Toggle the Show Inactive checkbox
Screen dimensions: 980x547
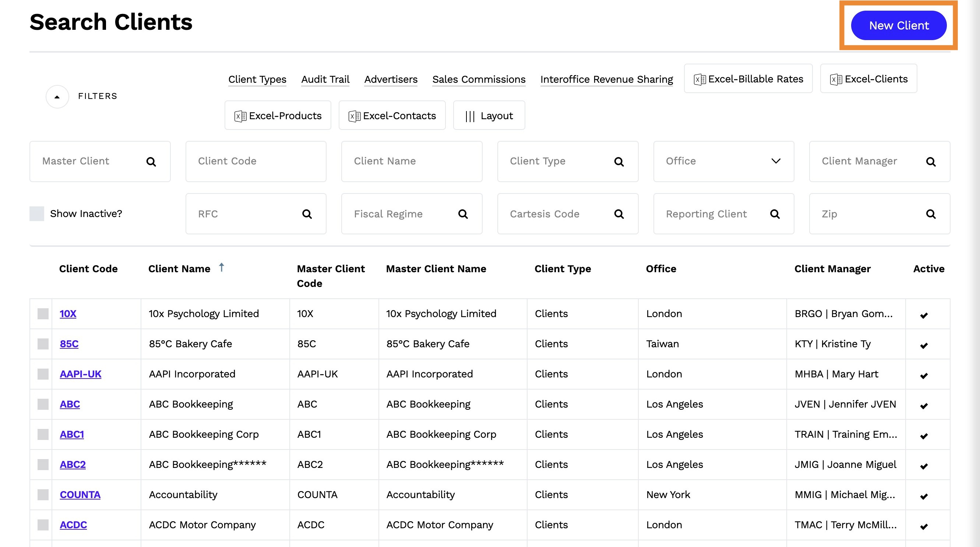pos(37,214)
